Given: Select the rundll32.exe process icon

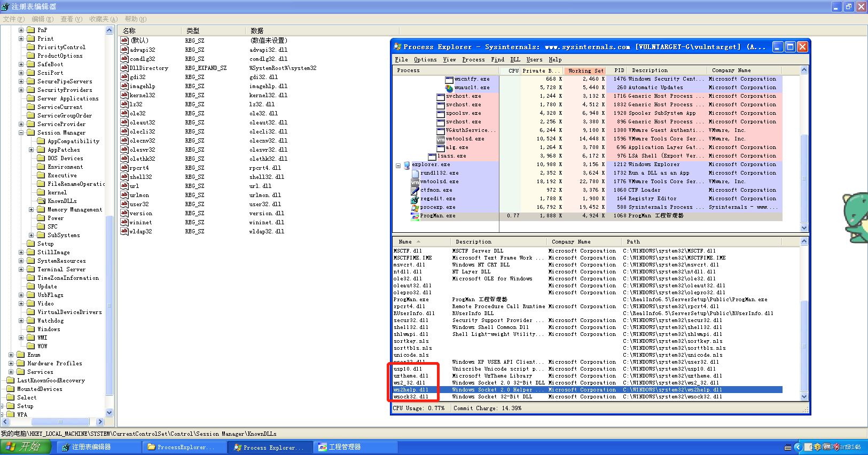Looking at the screenshot, I should point(415,173).
